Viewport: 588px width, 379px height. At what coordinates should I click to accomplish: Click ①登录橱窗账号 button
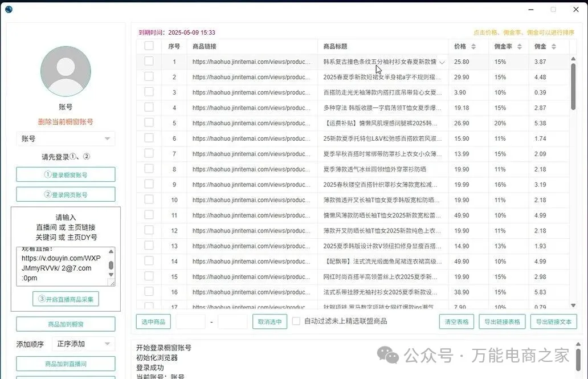point(66,175)
